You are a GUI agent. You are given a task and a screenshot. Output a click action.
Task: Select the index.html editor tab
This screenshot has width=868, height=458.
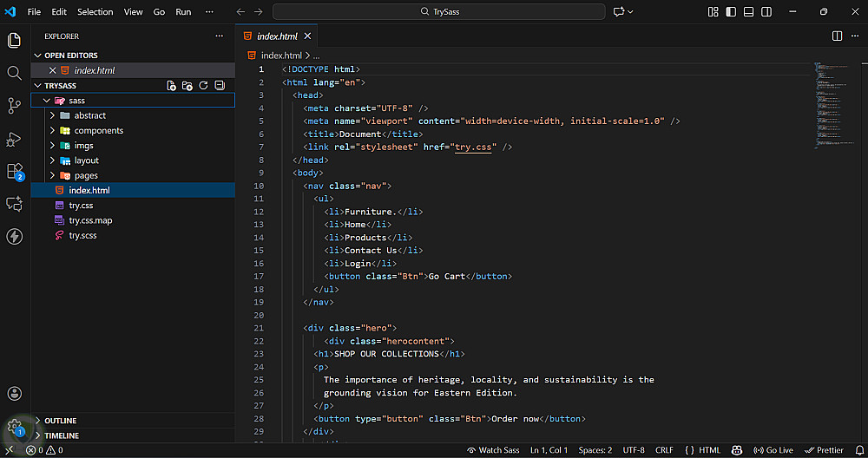point(276,36)
